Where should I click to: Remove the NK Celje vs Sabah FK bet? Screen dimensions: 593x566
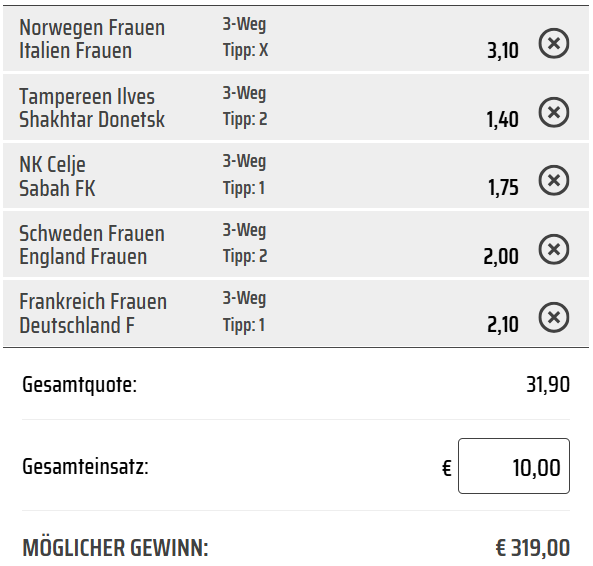click(x=554, y=180)
